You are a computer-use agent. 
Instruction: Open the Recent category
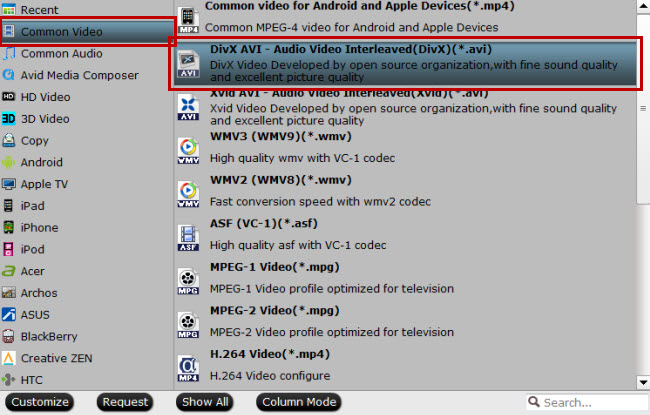tap(39, 10)
